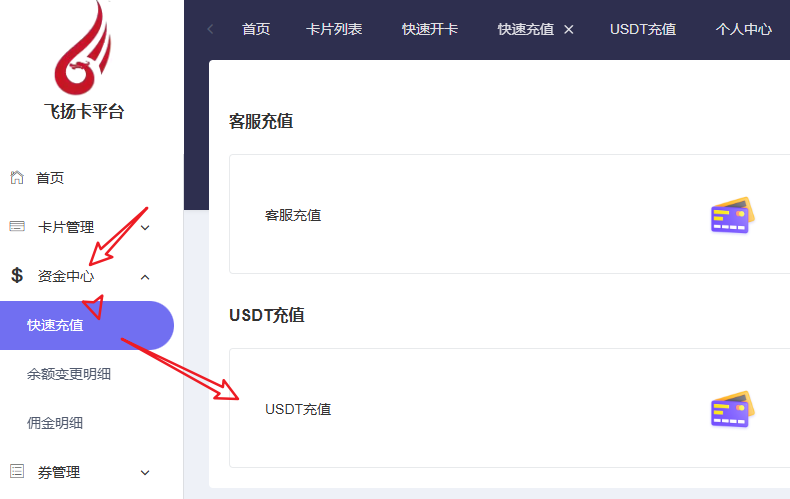Screen dimensions: 790x499
Task: Expand the 卡片管理 chevron
Action: point(145,228)
